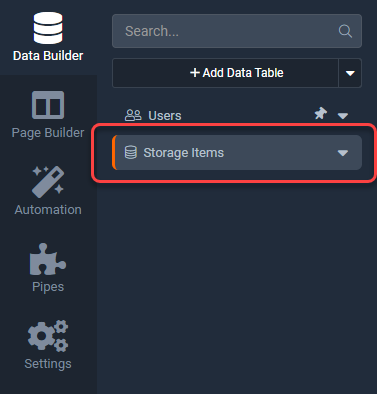Click the Data Builder database stack icon
The height and width of the screenshot is (394, 377).
pyautogui.click(x=48, y=28)
